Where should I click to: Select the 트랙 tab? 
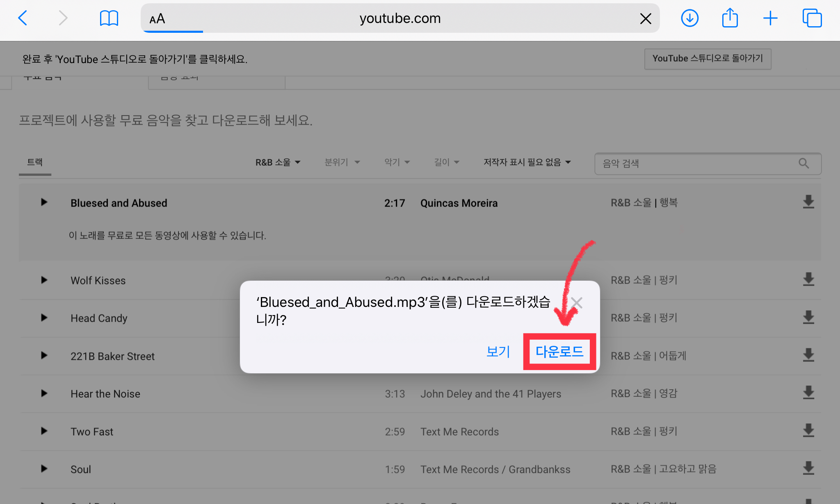click(35, 162)
